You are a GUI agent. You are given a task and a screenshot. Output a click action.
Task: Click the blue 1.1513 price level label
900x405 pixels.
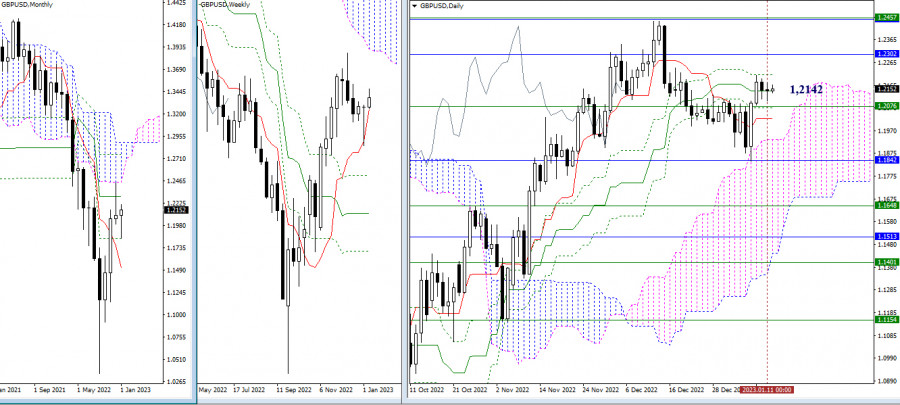[886, 236]
